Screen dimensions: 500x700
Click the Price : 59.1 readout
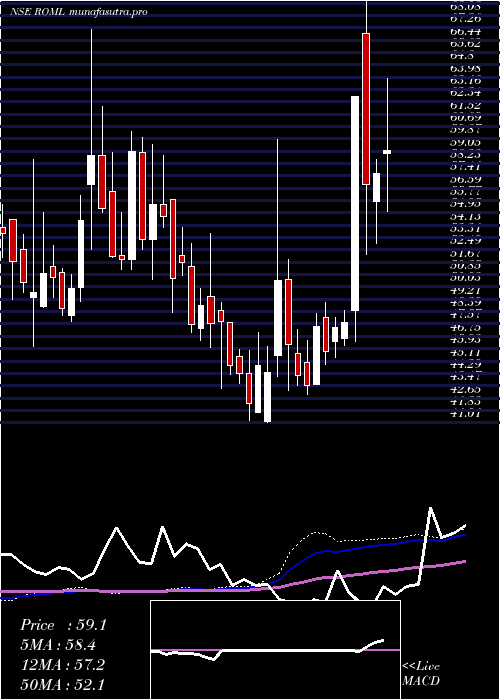click(x=63, y=625)
